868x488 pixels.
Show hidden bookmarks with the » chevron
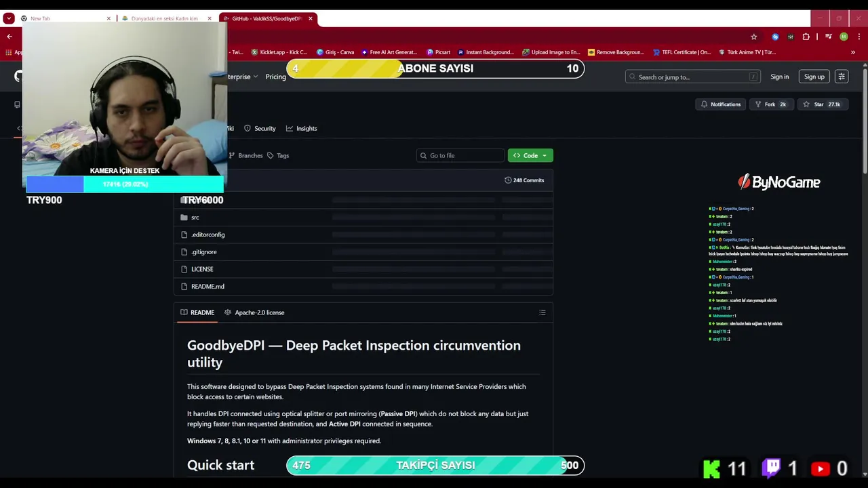[853, 52]
